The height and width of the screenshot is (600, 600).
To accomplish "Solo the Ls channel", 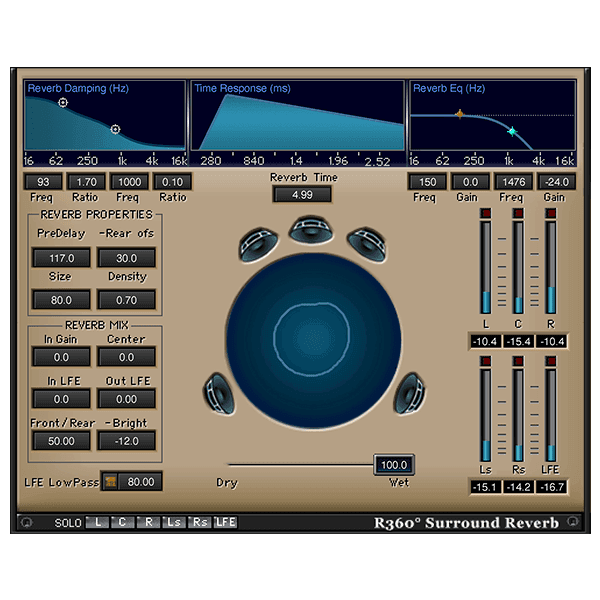I will (174, 522).
